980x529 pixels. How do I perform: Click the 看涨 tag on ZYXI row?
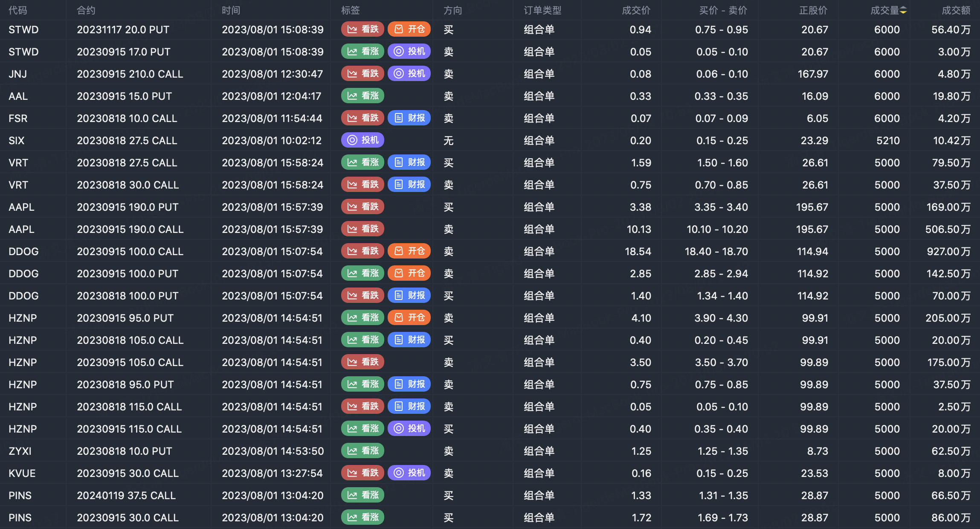coord(362,451)
